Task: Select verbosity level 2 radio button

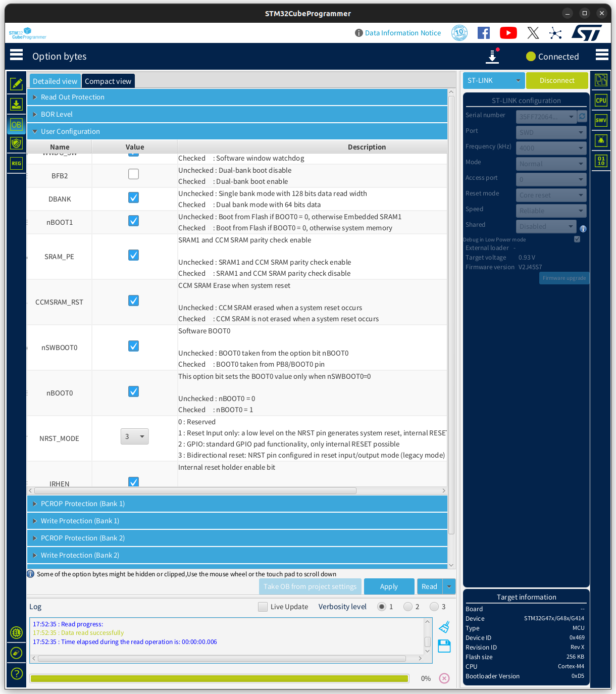Action: (408, 607)
